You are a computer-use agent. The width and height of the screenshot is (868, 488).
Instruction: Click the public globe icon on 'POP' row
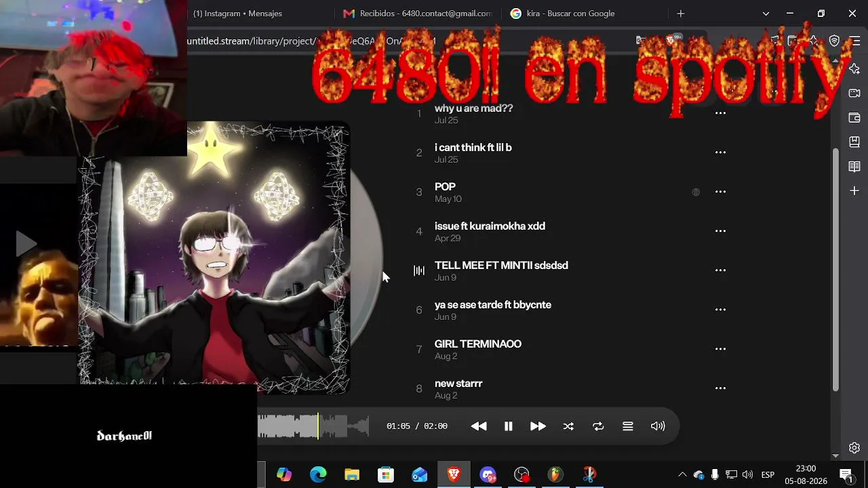click(x=696, y=192)
